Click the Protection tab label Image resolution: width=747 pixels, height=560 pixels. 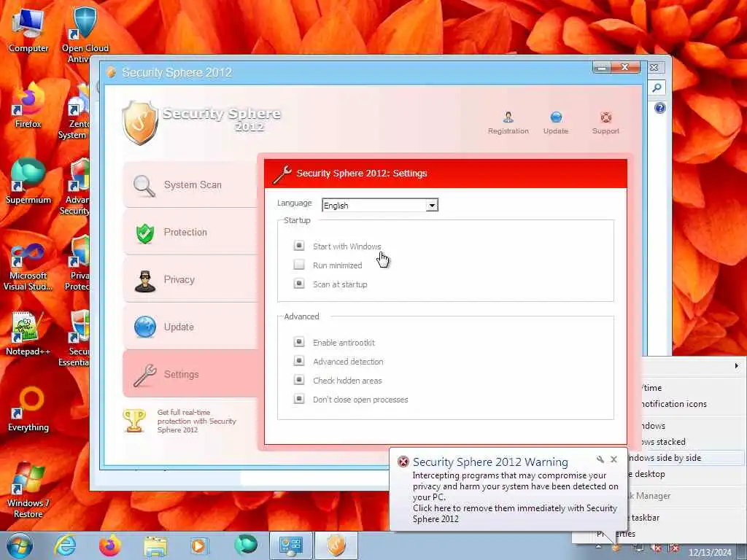185,233
